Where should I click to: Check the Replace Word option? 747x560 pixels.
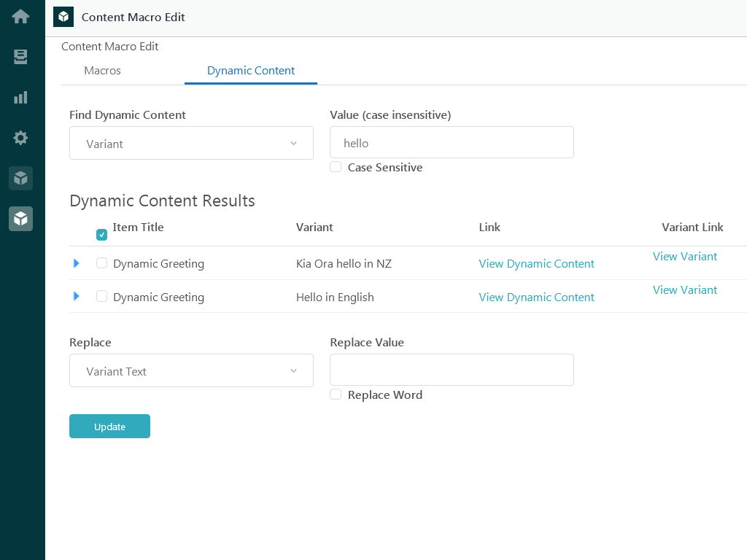tap(336, 394)
